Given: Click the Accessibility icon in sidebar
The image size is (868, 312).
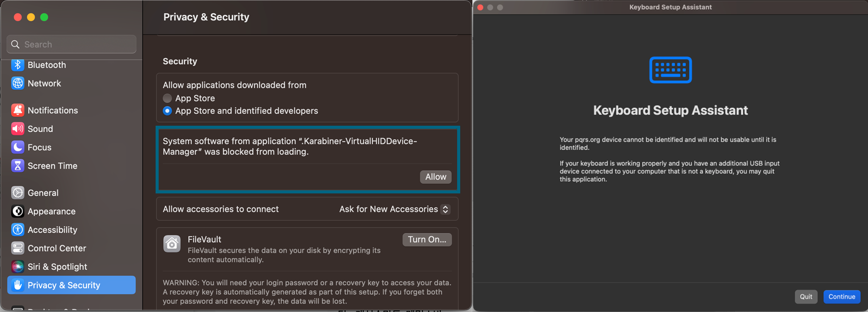Looking at the screenshot, I should pyautogui.click(x=18, y=230).
